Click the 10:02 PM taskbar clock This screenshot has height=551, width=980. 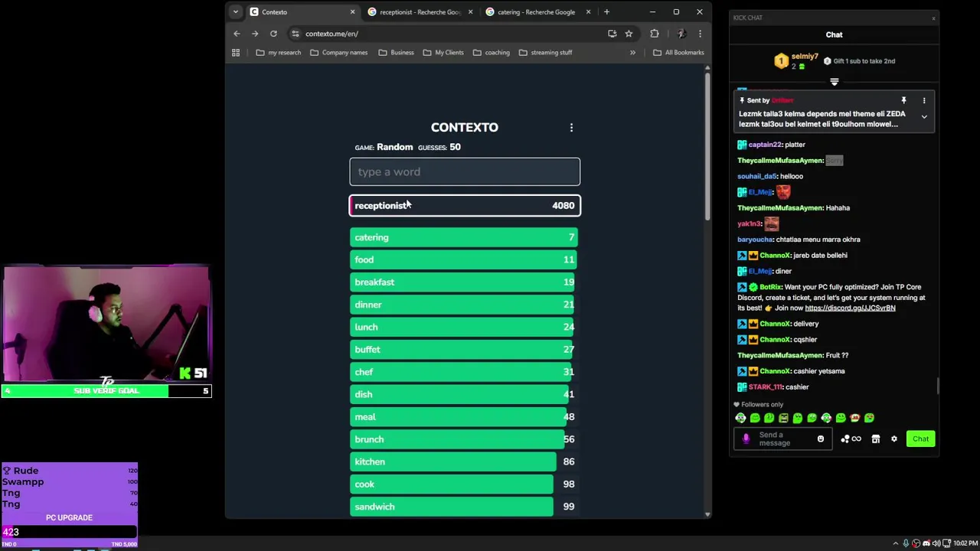(x=965, y=543)
